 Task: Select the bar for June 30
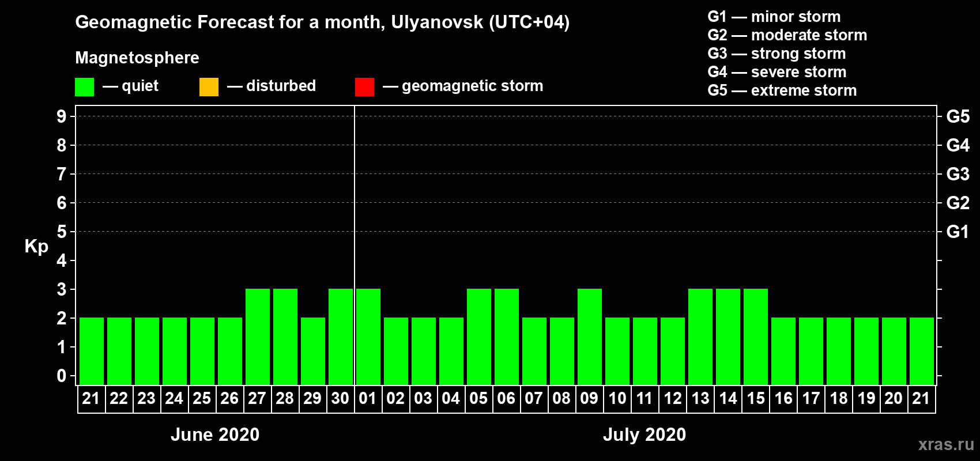pos(341,337)
